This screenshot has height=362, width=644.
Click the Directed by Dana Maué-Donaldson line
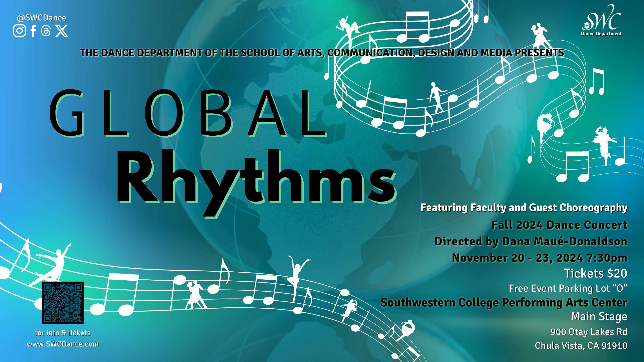531,241
